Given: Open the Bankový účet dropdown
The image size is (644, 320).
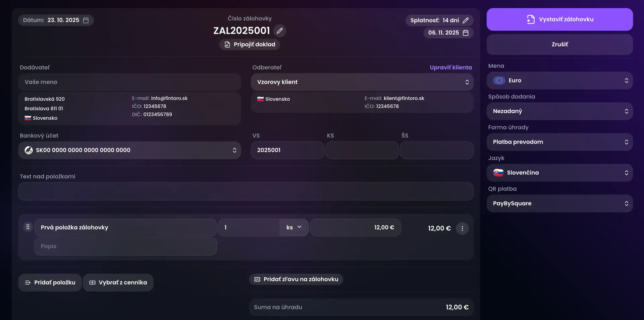Looking at the screenshot, I should [129, 150].
